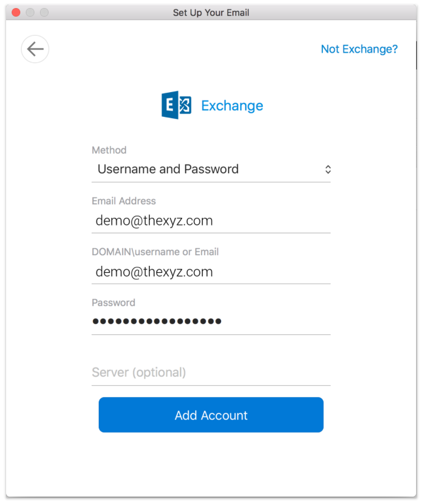Image resolution: width=423 pixels, height=504 pixels.
Task: Click the Exchange heading text
Action: 232,106
